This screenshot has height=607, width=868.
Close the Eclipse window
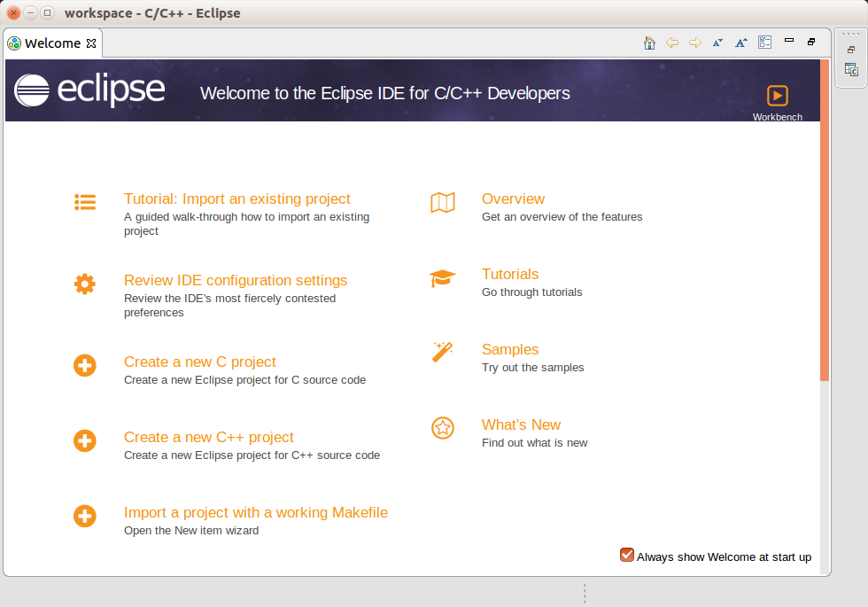tap(14, 12)
